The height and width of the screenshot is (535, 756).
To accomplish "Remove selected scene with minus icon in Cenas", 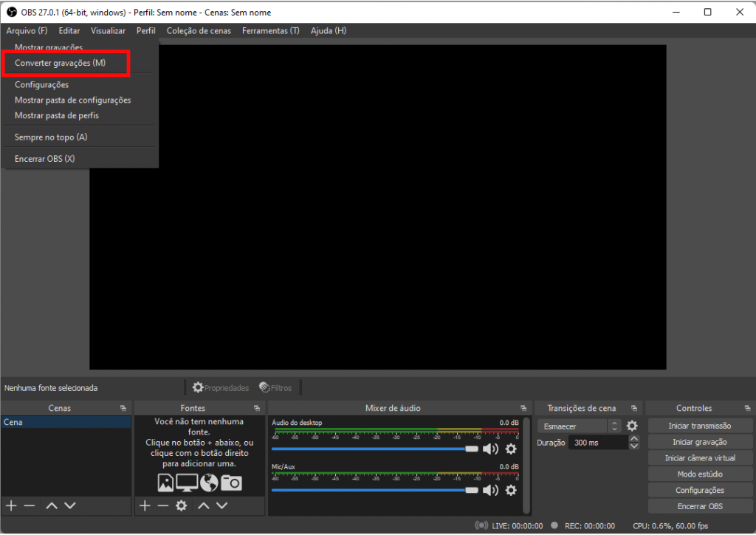I will pos(30,505).
